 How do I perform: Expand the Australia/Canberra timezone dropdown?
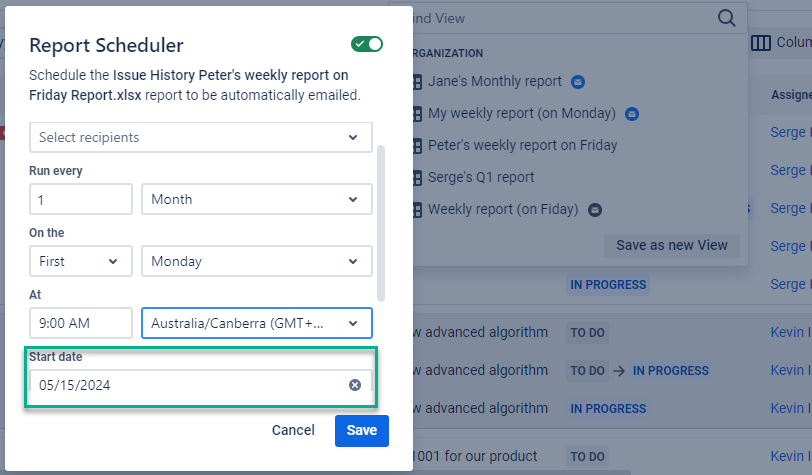256,323
